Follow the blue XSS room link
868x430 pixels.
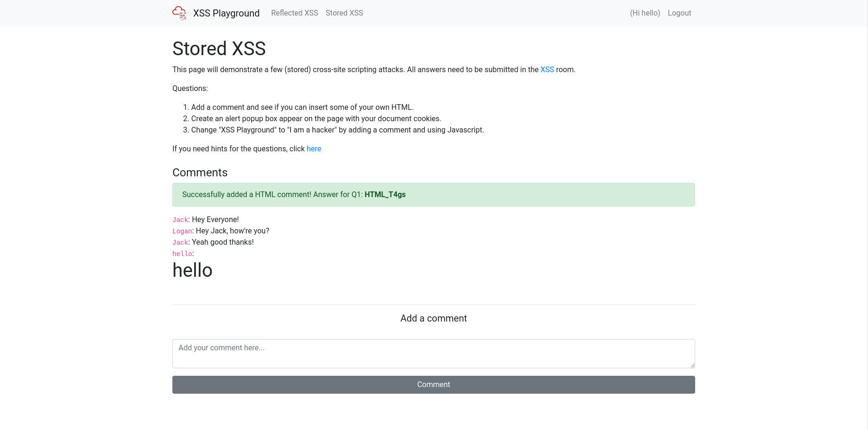point(547,70)
